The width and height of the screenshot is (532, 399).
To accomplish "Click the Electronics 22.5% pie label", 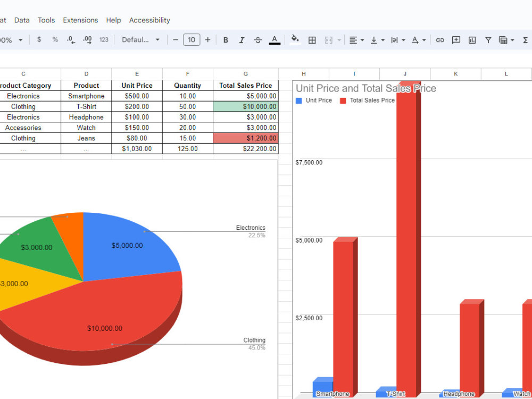I will [251, 231].
